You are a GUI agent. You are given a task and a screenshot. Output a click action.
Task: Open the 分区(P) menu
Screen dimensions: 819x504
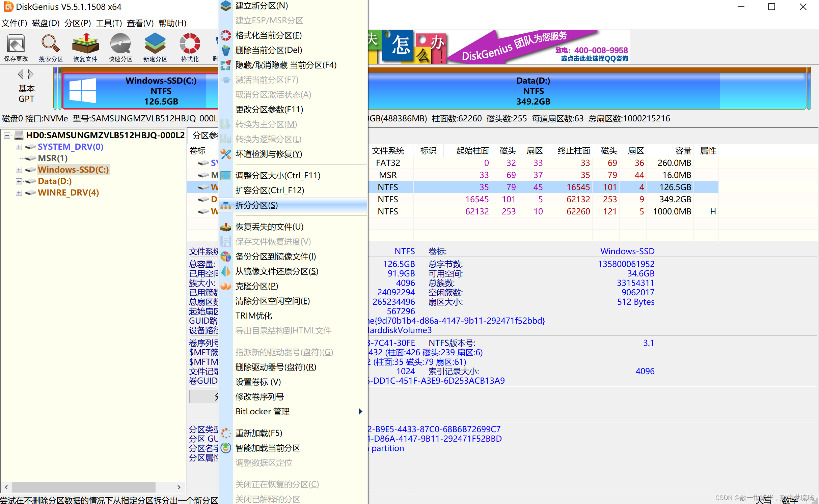point(78,23)
